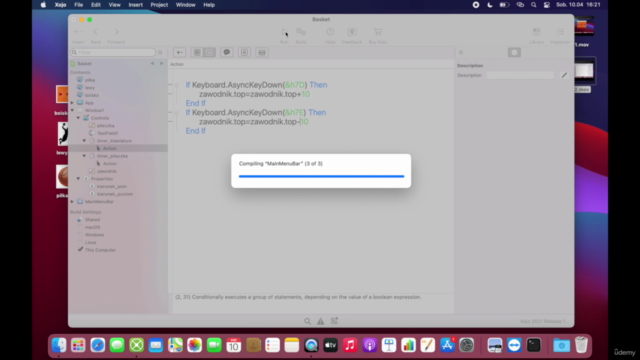Click the Feedback toolbar icon
640x360 pixels.
352,32
